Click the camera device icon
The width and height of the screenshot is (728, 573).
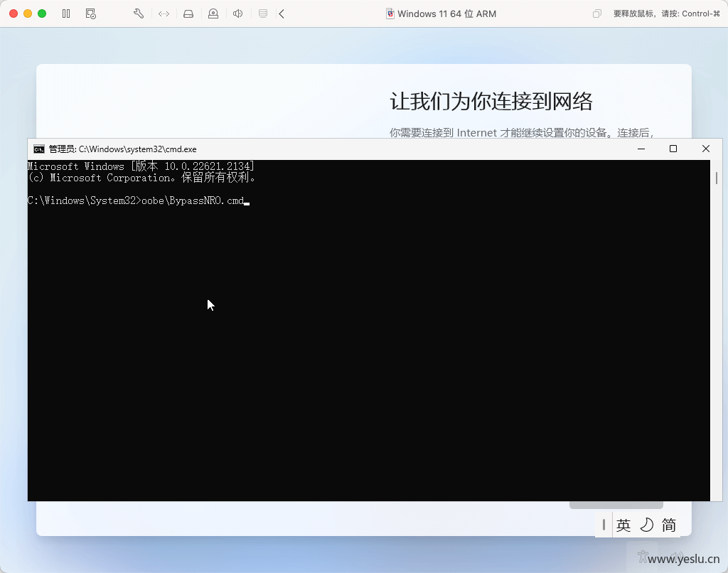pyautogui.click(x=213, y=14)
